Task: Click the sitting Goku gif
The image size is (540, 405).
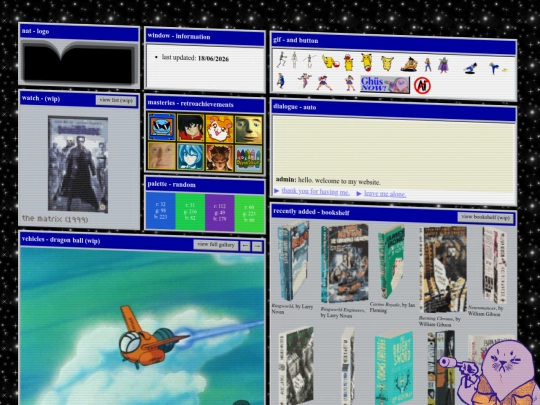Action: pyautogui.click(x=409, y=64)
